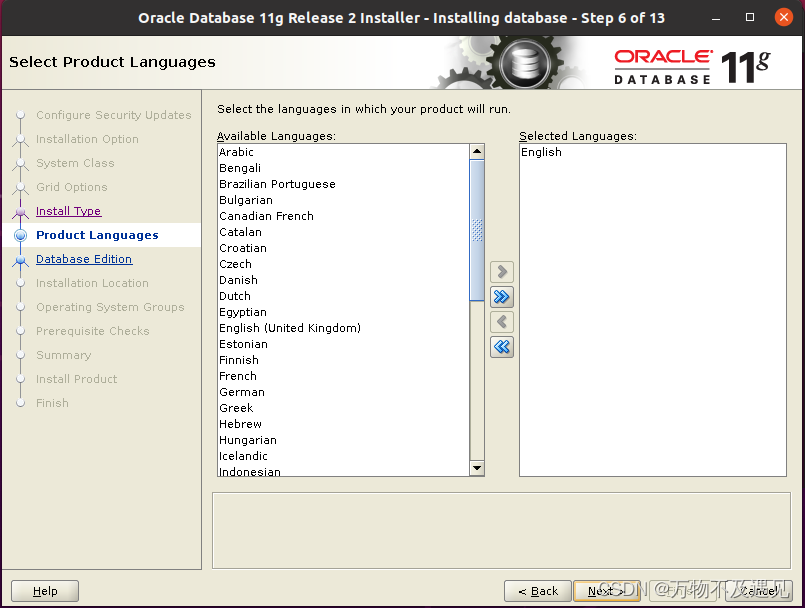Click the single left arrow remove button
Viewport: 805px width, 608px height.
[x=502, y=322]
